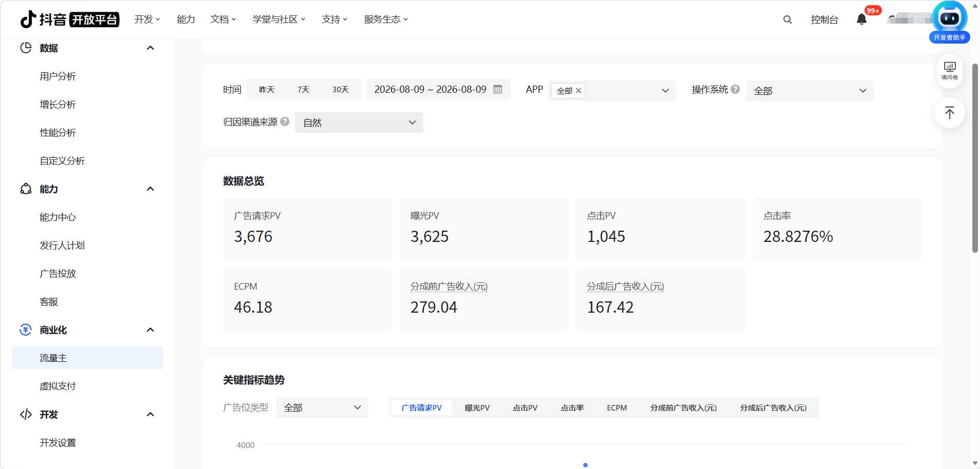This screenshot has width=980, height=469.
Task: Open the notifications bell icon
Action: coord(862,19)
